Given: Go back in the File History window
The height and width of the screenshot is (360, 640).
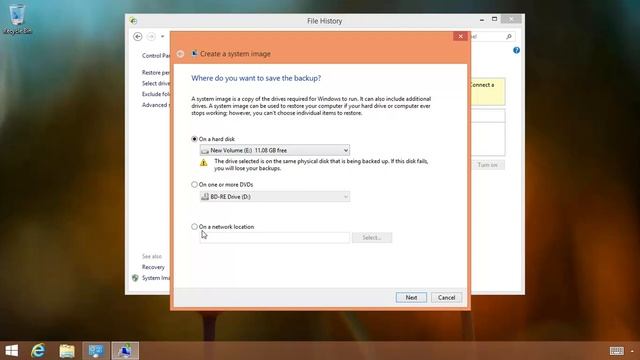Looking at the screenshot, I should (138, 36).
